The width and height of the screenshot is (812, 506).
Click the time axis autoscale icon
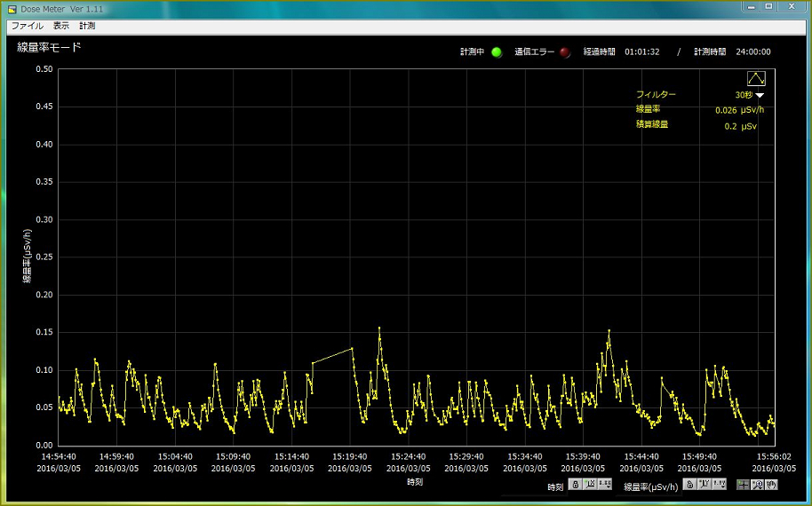[590, 485]
